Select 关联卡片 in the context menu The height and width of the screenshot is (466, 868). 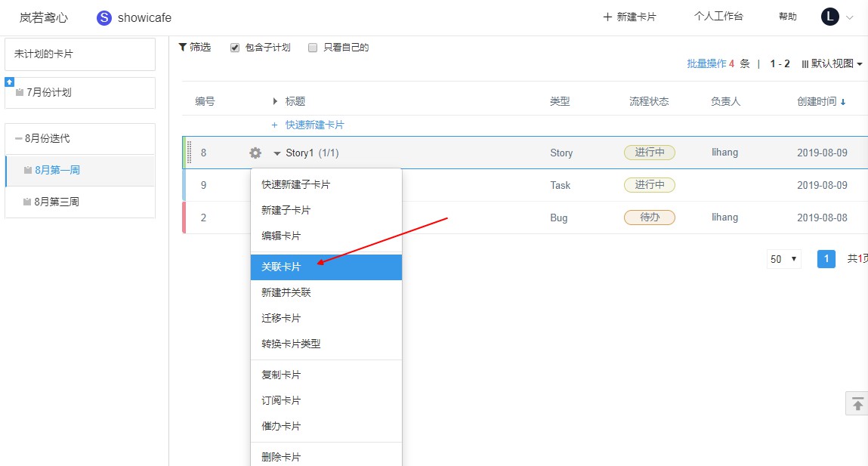click(x=281, y=267)
